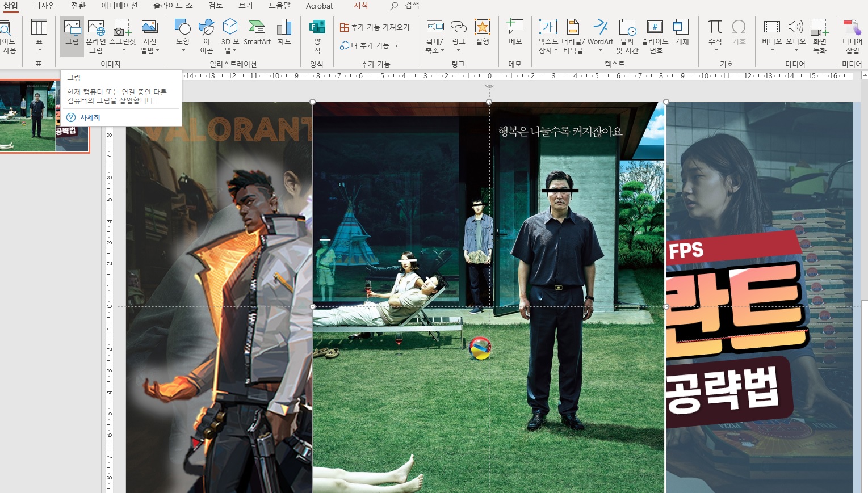Image resolution: width=868 pixels, height=493 pixels.
Task: Click 추가 기능 가져오기 (Get Add-ins)
Action: [375, 27]
